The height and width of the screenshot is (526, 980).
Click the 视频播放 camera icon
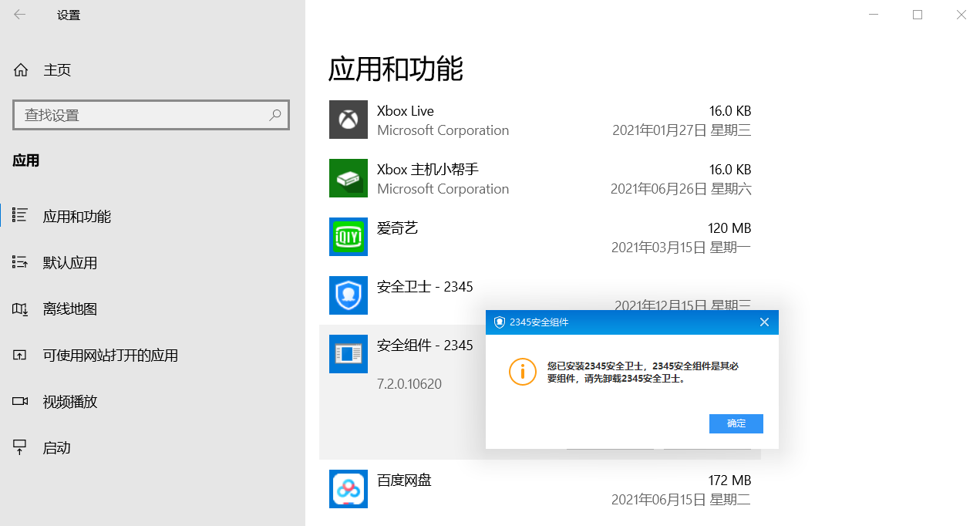[21, 401]
